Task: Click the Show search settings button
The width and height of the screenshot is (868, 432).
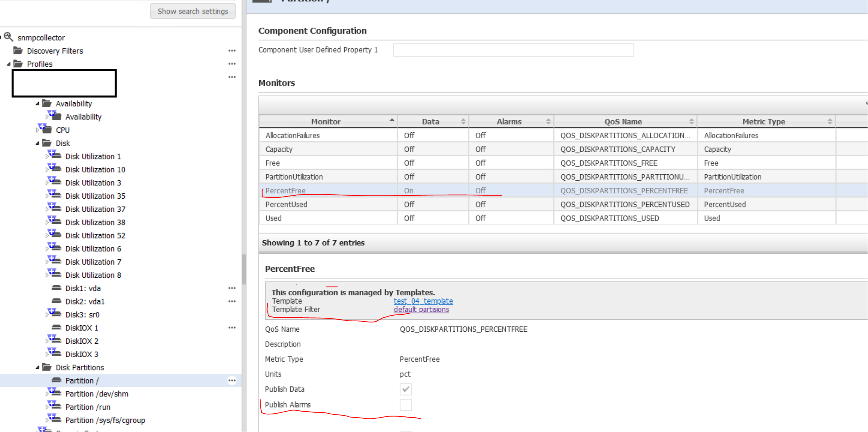Action: pos(193,11)
